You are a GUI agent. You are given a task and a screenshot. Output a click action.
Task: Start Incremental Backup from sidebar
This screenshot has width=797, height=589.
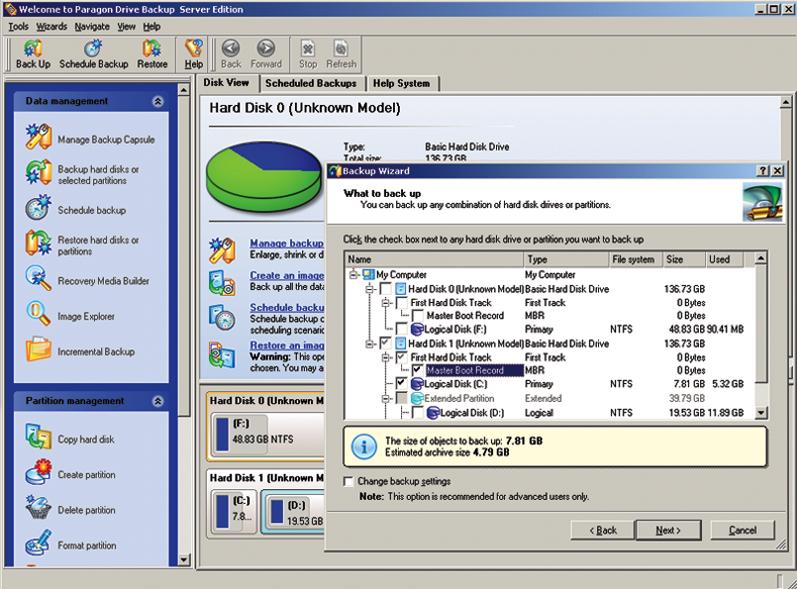[x=80, y=351]
